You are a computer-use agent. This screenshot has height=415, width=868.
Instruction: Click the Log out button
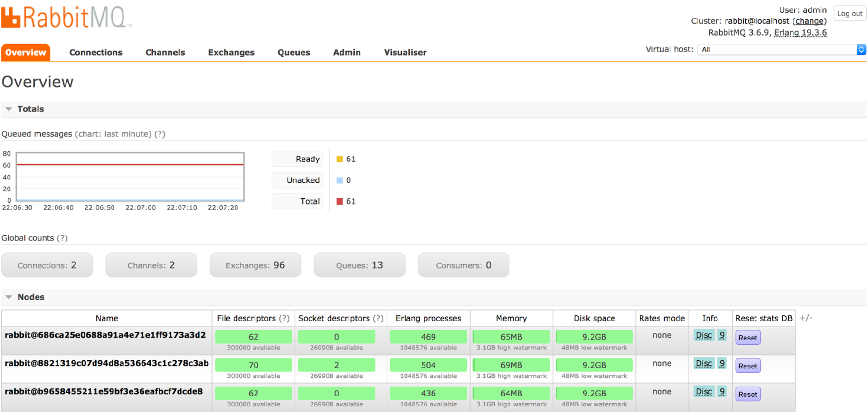[849, 14]
